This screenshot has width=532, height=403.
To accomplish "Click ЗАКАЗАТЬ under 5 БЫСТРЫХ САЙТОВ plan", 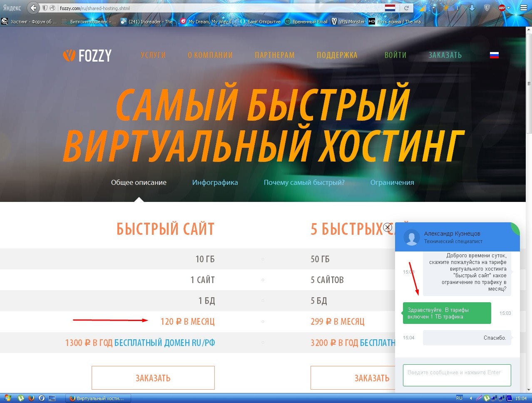I will tap(353, 378).
